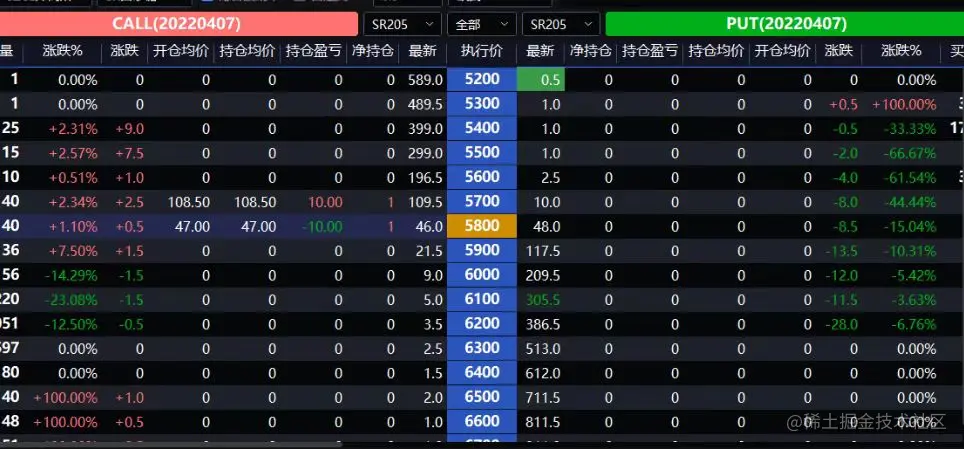Select strike price 6600 cell
This screenshot has height=449, width=964.
coord(482,421)
